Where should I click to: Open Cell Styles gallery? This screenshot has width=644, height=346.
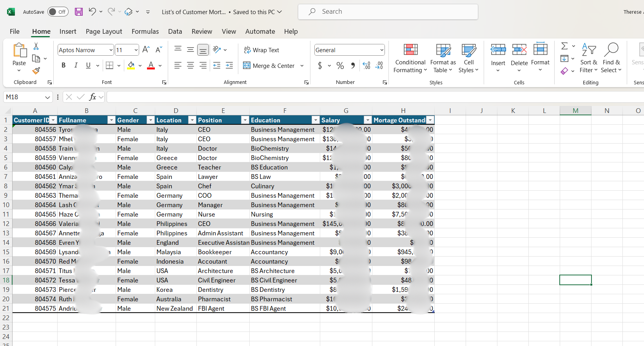(469, 58)
